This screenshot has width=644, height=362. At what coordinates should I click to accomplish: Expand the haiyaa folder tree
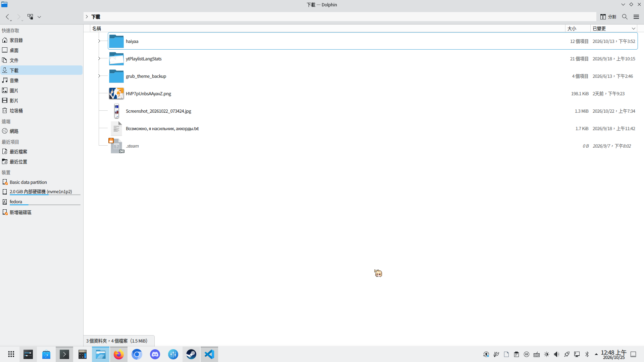[x=99, y=41]
